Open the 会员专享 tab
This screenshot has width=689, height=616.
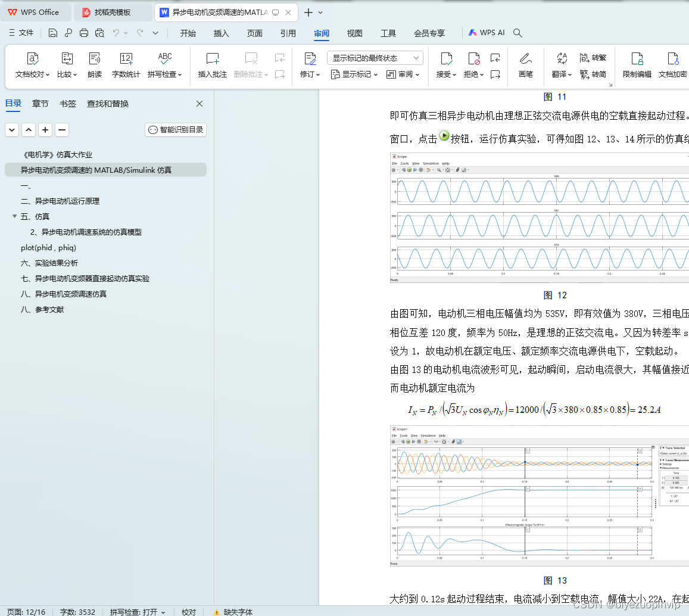[429, 33]
